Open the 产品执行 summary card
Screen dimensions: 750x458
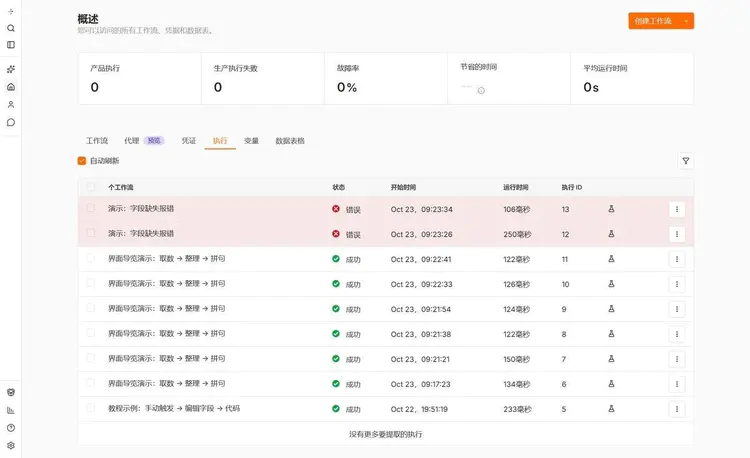[140, 78]
